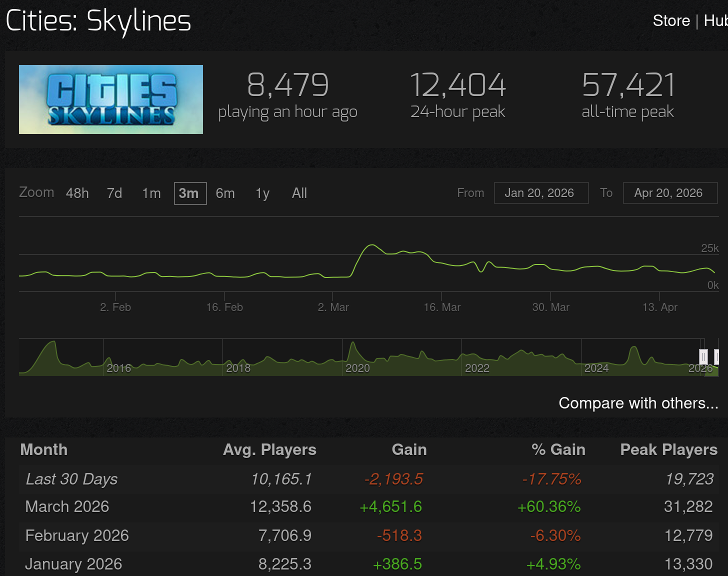Click the -2,193.5 gain value
This screenshot has height=576, width=728.
point(393,479)
